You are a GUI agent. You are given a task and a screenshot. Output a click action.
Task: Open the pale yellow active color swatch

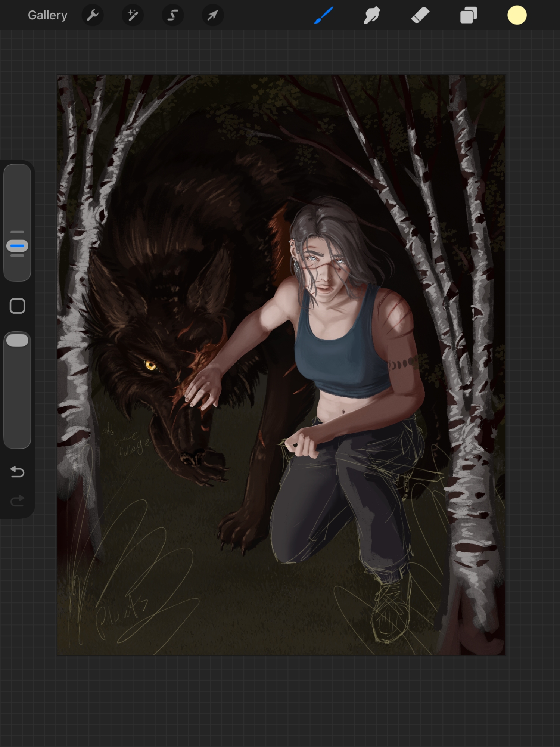point(517,15)
